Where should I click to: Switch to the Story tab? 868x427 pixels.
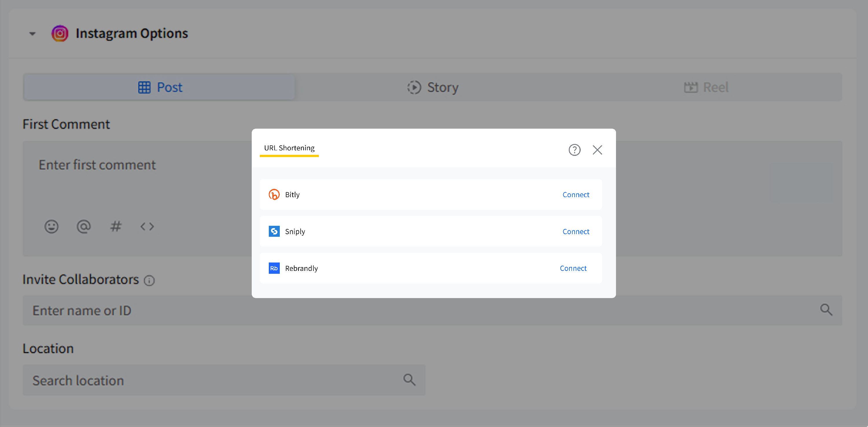433,87
